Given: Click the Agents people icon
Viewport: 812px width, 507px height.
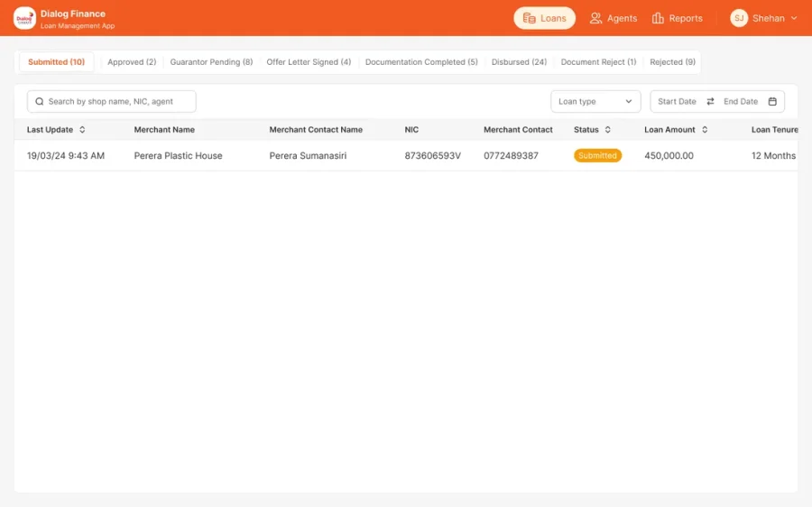Looking at the screenshot, I should [595, 18].
